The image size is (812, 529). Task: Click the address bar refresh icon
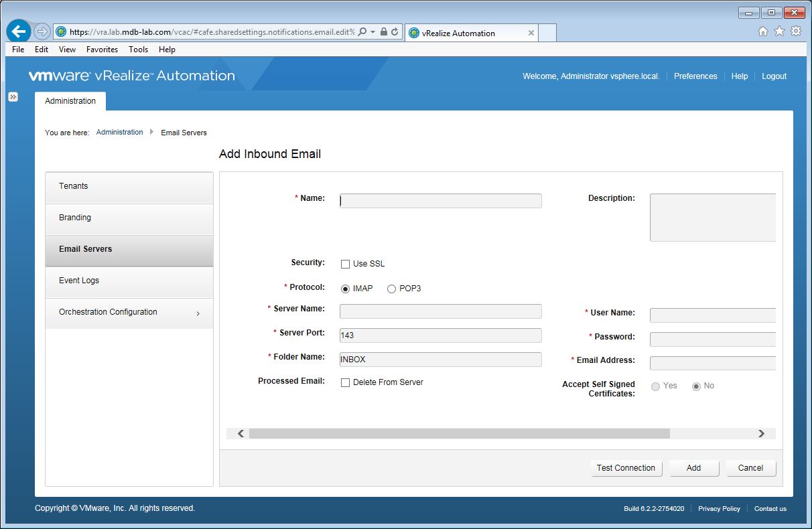point(395,31)
